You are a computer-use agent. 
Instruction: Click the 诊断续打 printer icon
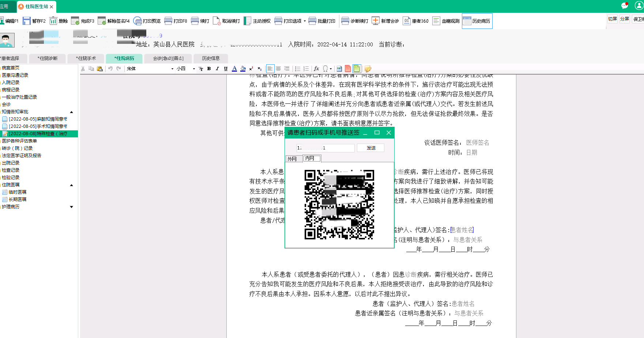(345, 21)
